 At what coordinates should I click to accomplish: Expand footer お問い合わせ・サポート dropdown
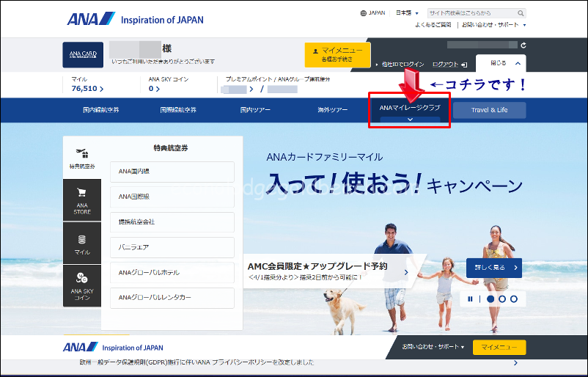(433, 347)
